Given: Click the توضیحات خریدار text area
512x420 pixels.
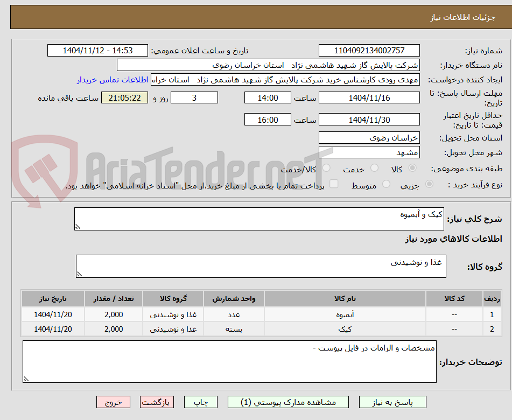Looking at the screenshot, I should tap(229, 361).
